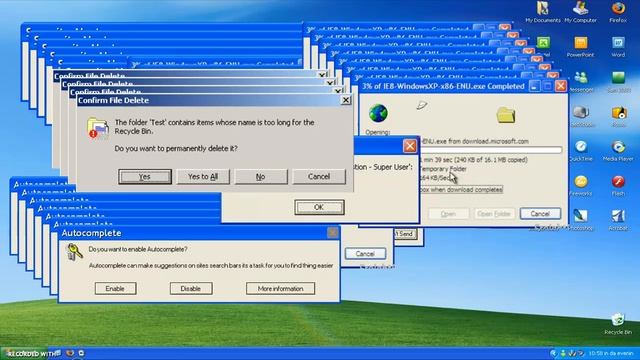The width and height of the screenshot is (640, 360).
Task: Cancel the IE8 download in progress
Action: click(x=540, y=214)
